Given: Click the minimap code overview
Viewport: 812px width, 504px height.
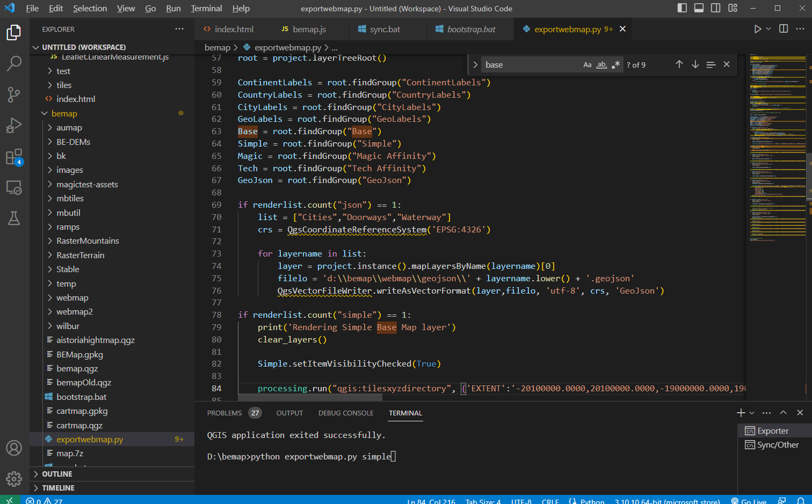Looking at the screenshot, I should point(778,148).
